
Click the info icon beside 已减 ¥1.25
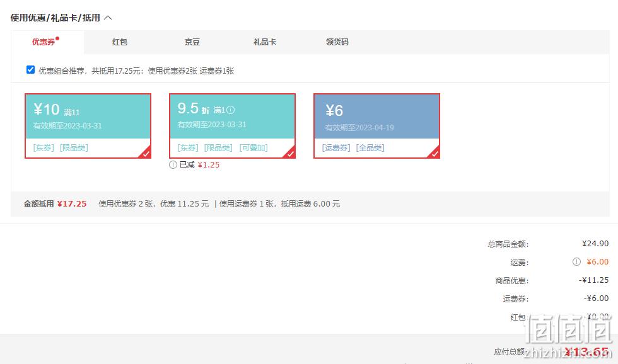(173, 165)
